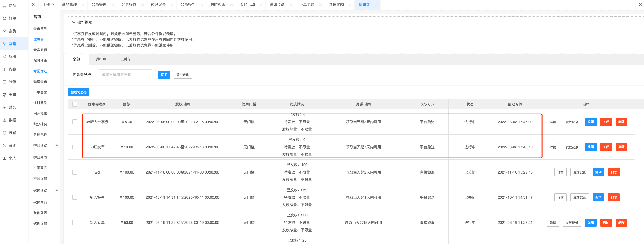
Task: Toggle the select-all checkbox in table header
Action: 75,104
